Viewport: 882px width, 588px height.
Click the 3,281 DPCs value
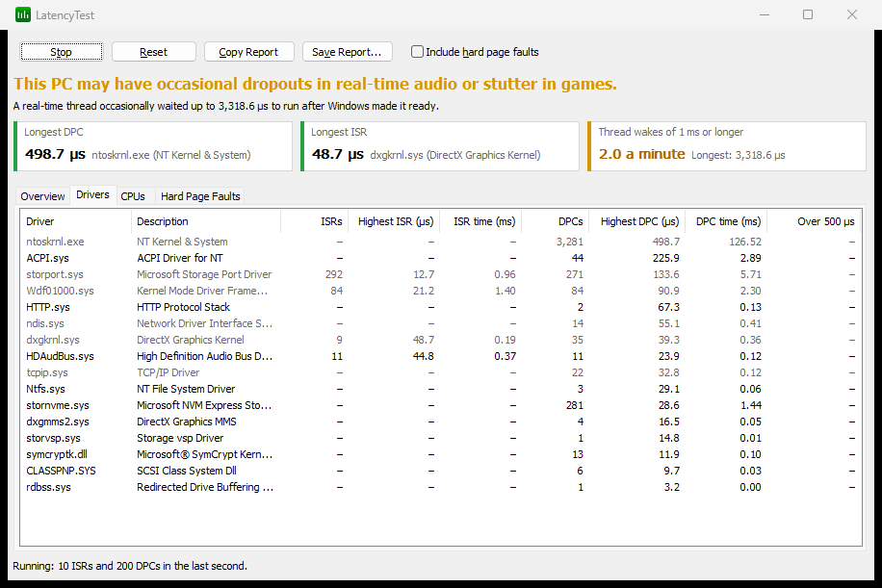tap(570, 242)
